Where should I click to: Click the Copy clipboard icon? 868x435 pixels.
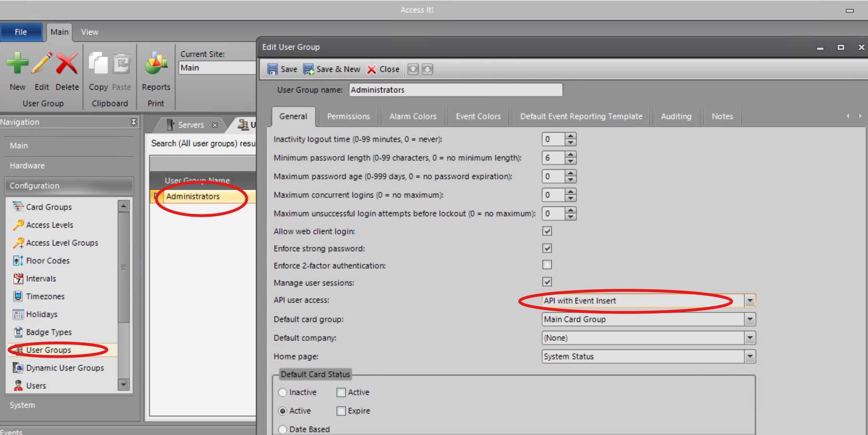98,63
